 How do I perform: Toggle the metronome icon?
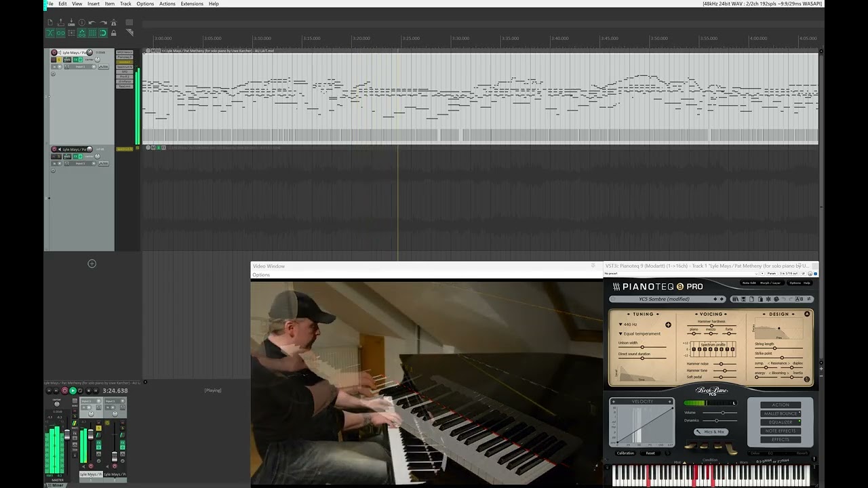point(114,22)
